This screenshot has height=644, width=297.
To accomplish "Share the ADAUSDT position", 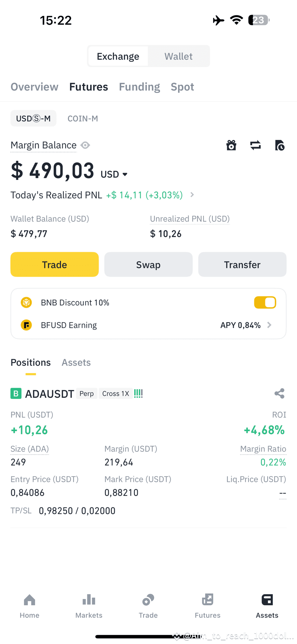I will (279, 394).
